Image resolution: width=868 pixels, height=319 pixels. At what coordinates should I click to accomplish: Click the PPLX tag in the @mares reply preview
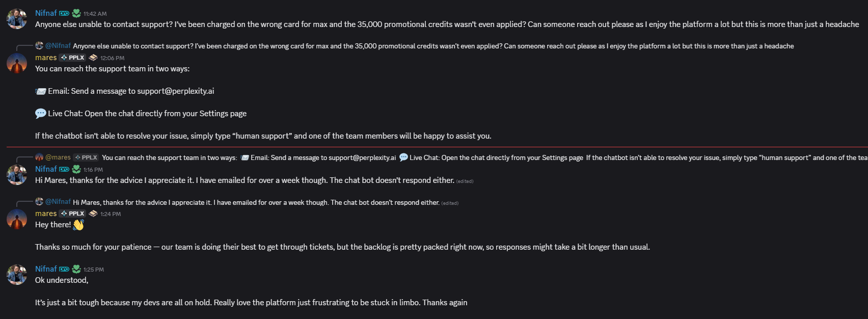point(86,157)
